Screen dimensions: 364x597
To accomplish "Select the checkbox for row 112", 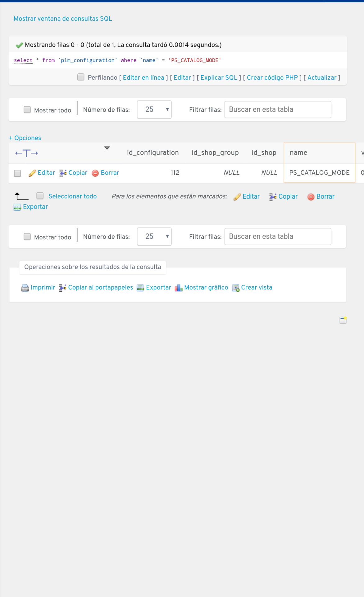I will [x=18, y=173].
